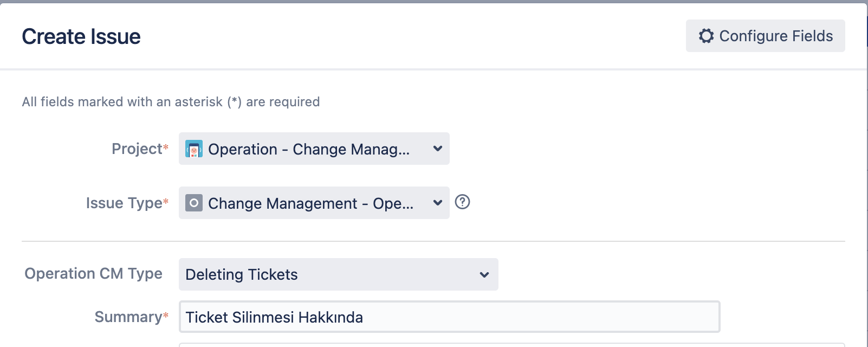Click the gear icon in Configure Fields
Image resolution: width=868 pixels, height=347 pixels.
706,36
